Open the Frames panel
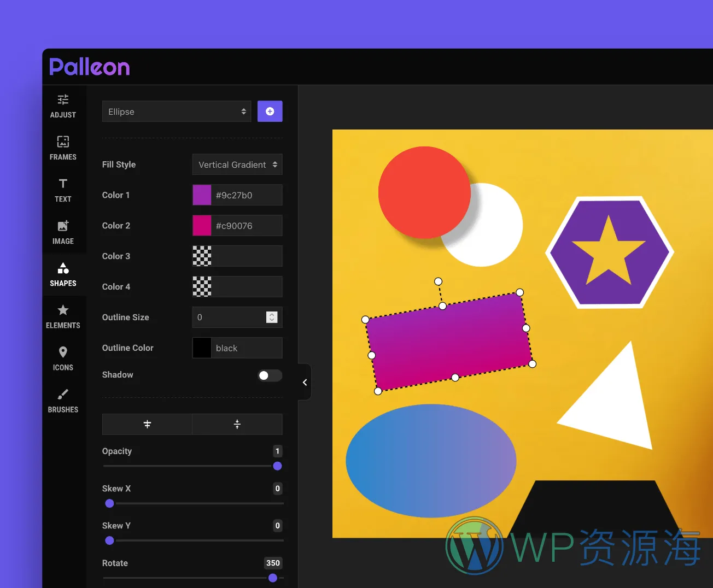The image size is (713, 588). pos(63,148)
